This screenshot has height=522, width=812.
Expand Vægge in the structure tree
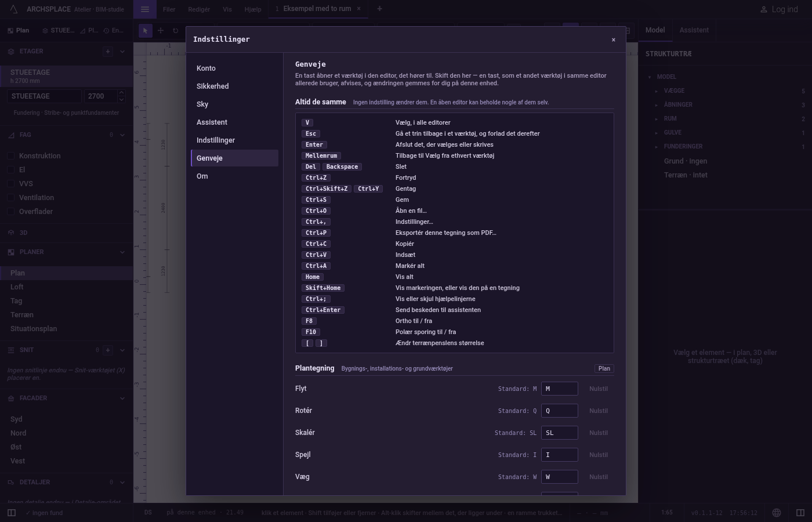[657, 91]
